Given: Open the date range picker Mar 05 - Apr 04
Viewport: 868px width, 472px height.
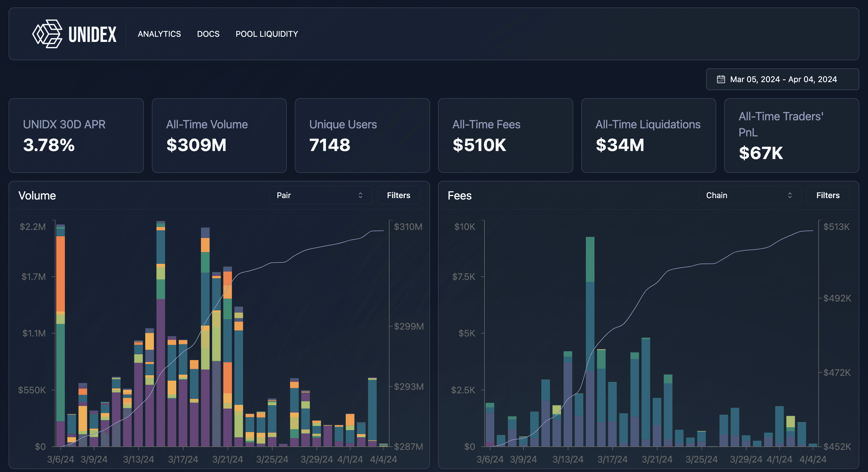Looking at the screenshot, I should [782, 79].
